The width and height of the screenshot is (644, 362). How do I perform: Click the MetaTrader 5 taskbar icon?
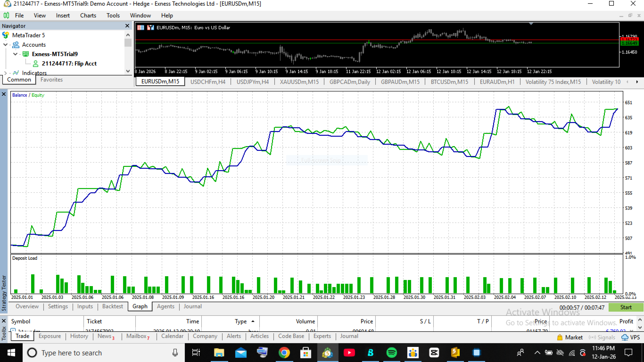[327, 353]
